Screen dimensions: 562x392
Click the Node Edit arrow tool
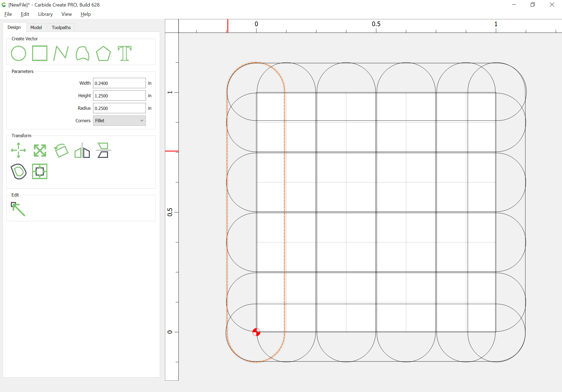pos(18,209)
